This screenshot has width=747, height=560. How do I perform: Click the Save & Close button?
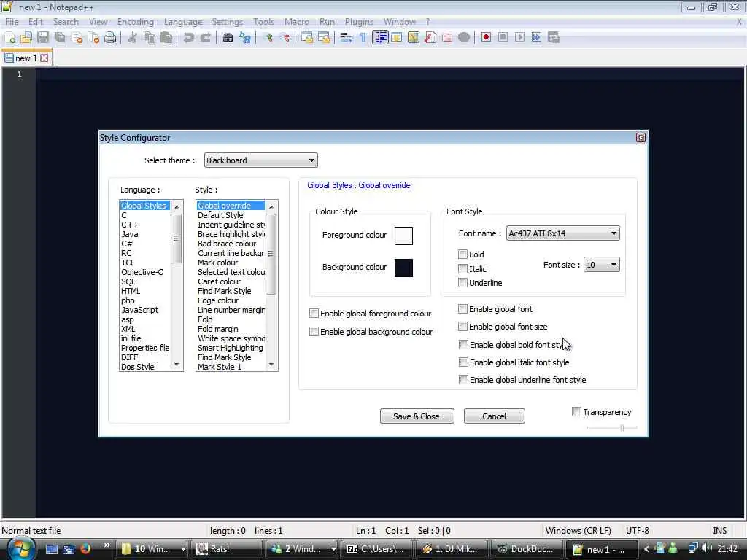(x=417, y=416)
